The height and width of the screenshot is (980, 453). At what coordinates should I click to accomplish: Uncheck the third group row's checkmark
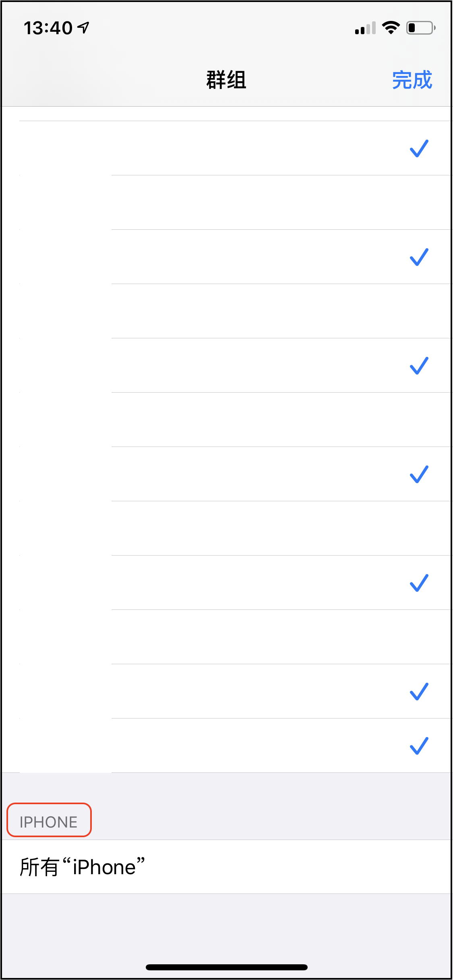coord(419,257)
